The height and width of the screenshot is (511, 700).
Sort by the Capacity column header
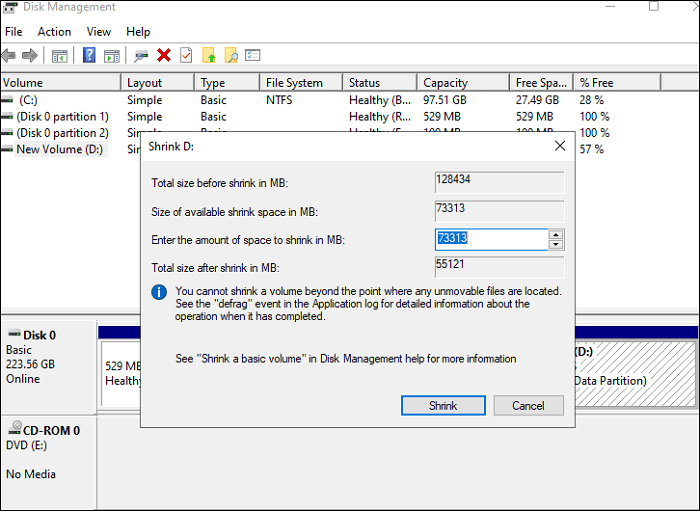coord(445,83)
